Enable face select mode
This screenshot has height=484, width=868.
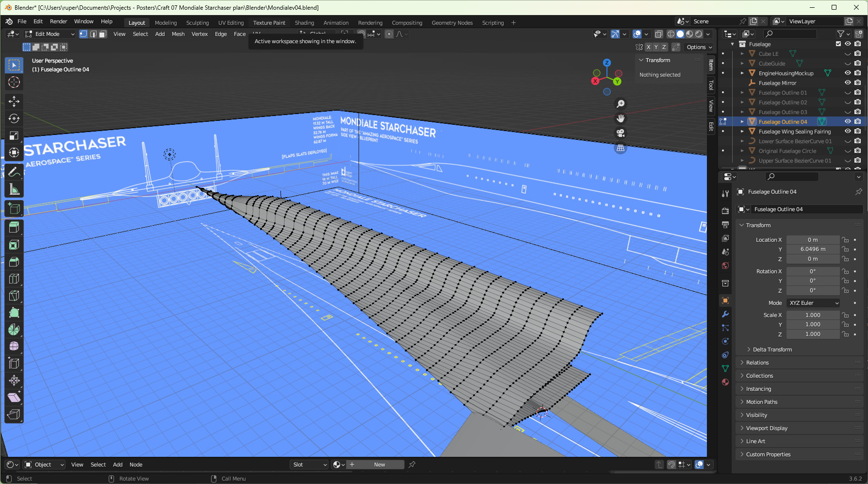[103, 34]
